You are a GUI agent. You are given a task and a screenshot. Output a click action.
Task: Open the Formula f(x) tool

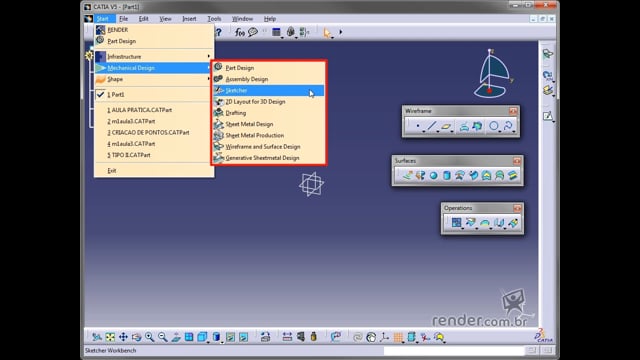pos(240,32)
